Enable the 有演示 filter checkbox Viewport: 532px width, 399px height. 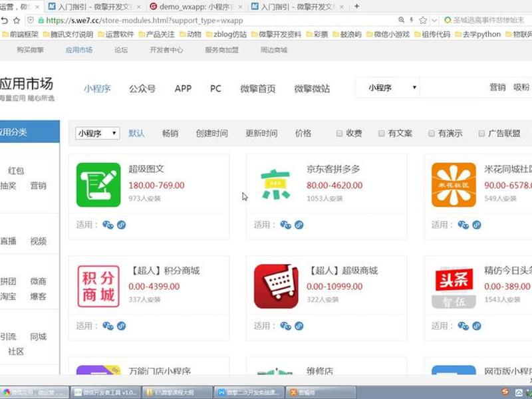[x=432, y=134]
